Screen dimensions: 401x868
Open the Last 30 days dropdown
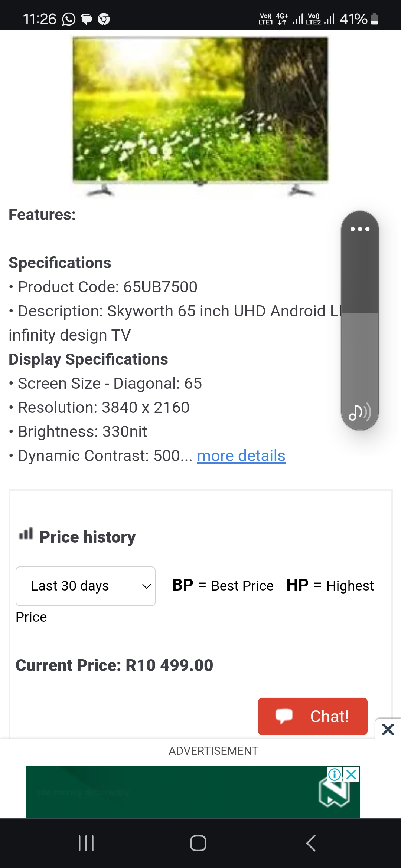coord(85,586)
